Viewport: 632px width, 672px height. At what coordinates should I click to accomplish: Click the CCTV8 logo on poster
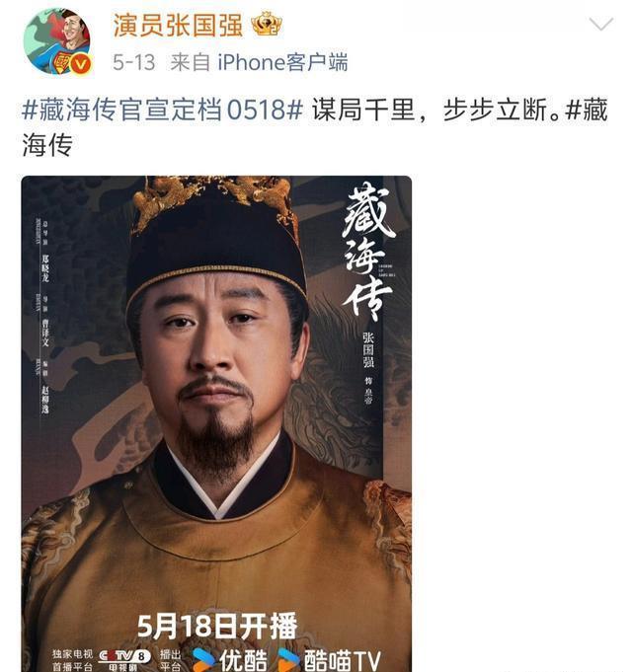pos(124,659)
